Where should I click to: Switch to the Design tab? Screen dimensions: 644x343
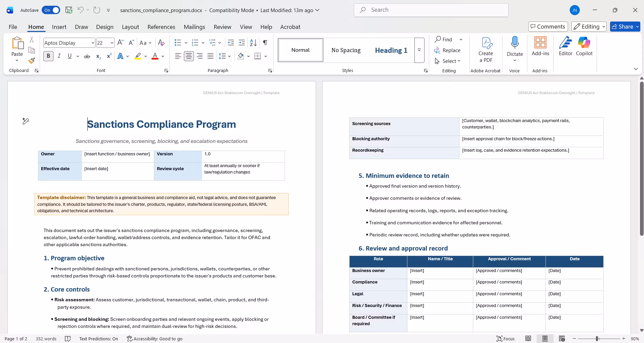click(x=105, y=27)
